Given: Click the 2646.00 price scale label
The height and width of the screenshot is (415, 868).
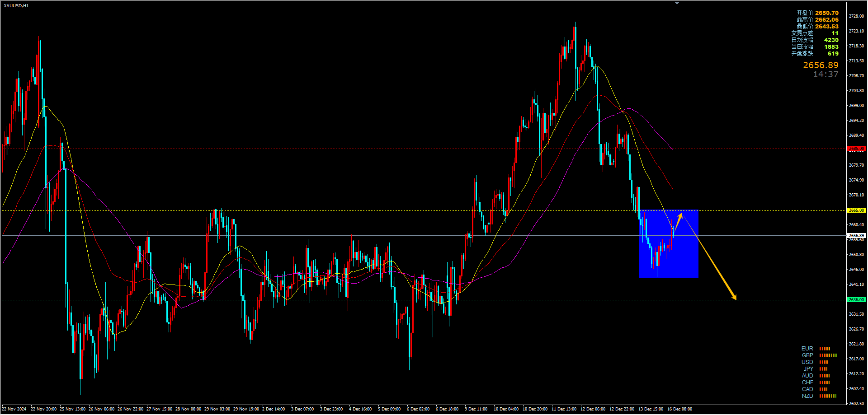Looking at the screenshot, I should pos(856,270).
